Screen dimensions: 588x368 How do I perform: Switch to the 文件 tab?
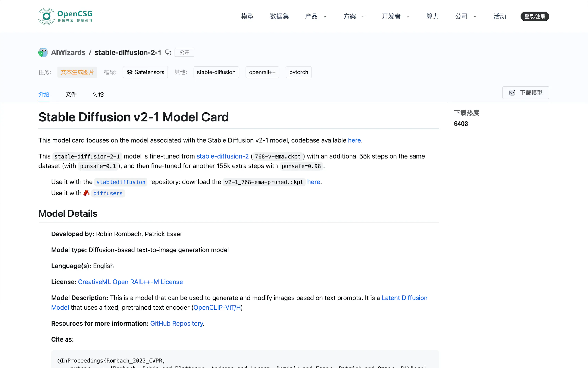pos(71,94)
